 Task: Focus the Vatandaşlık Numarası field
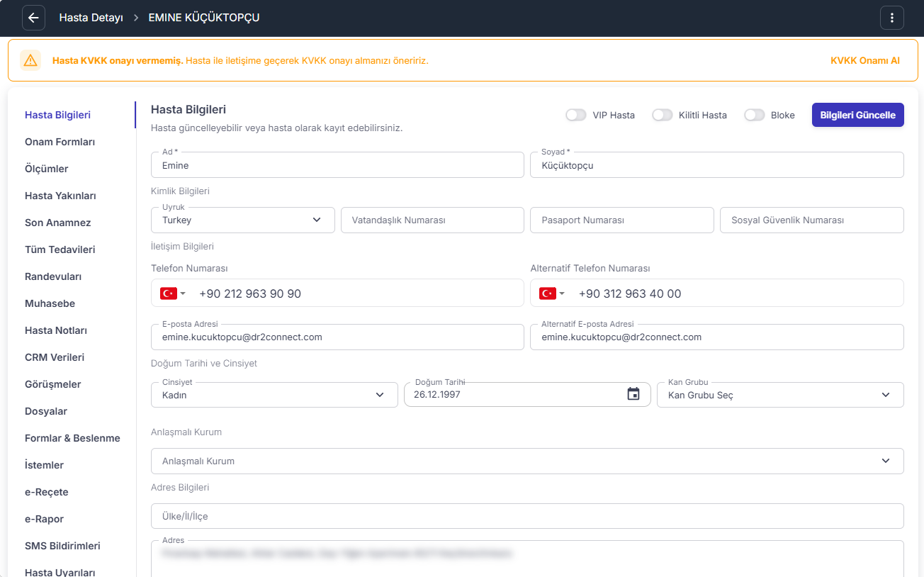click(x=432, y=220)
